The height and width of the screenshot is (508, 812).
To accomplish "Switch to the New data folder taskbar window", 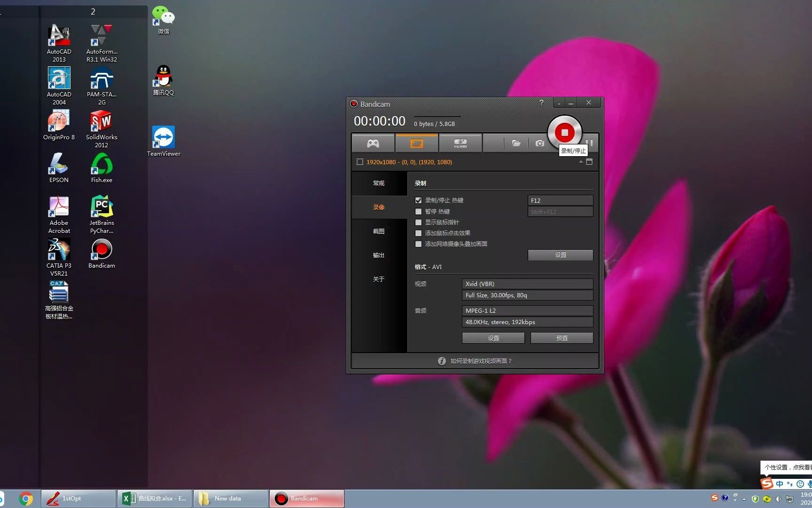I will pyautogui.click(x=231, y=499).
